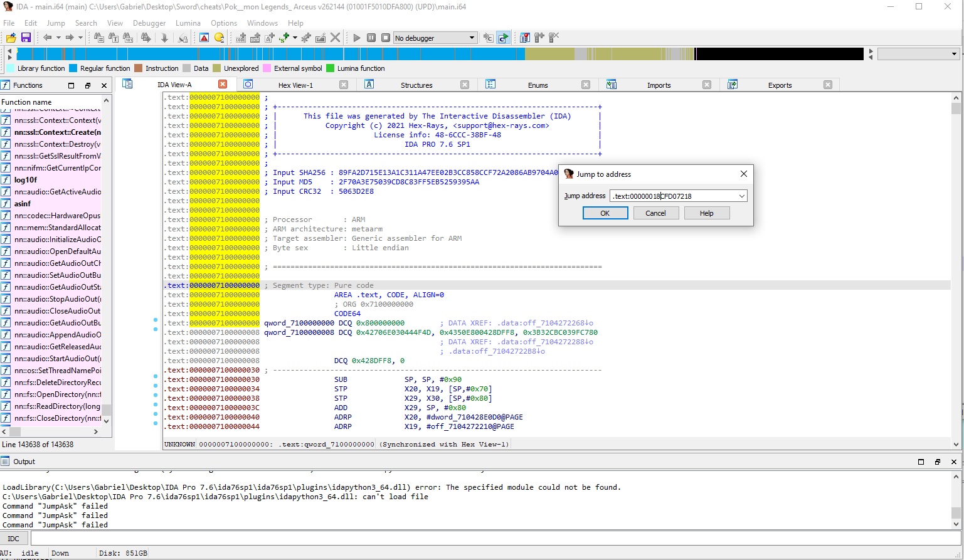This screenshot has width=964, height=560.
Task: Click Cancel in Jump to address dialog
Action: point(655,213)
